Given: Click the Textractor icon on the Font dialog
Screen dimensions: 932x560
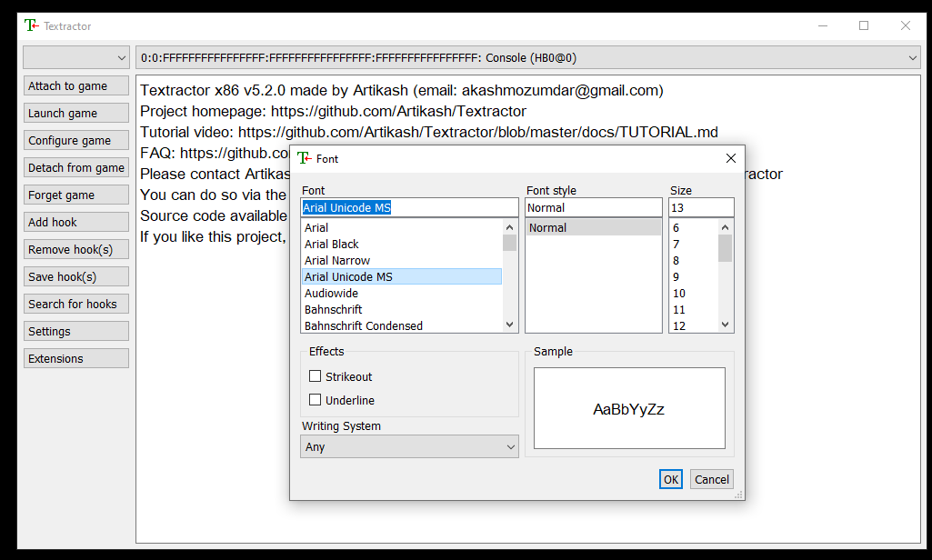Looking at the screenshot, I should coord(303,158).
